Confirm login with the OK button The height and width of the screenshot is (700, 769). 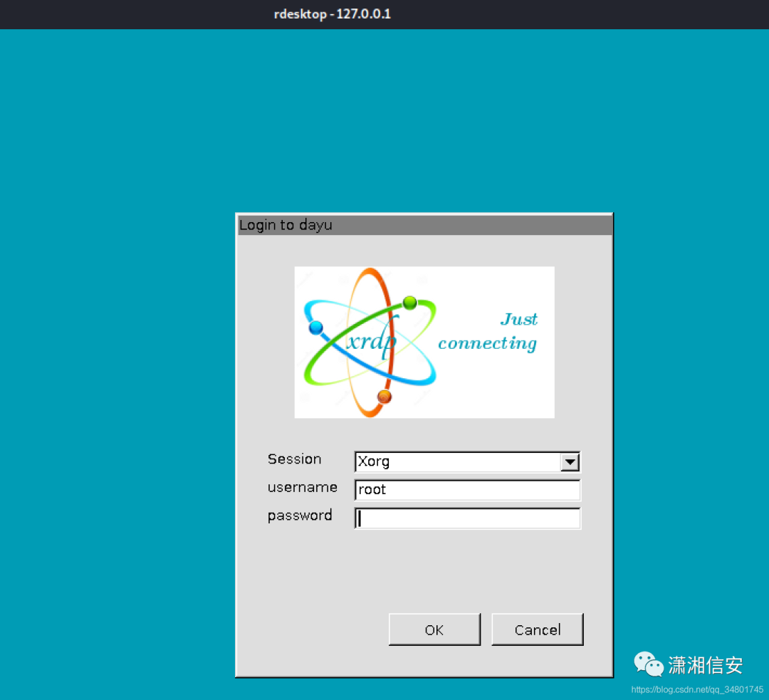coord(434,630)
